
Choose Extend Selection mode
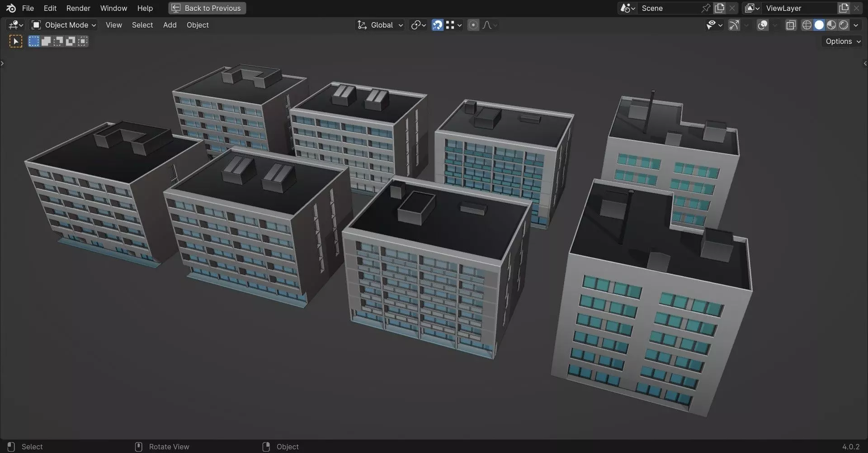[46, 42]
